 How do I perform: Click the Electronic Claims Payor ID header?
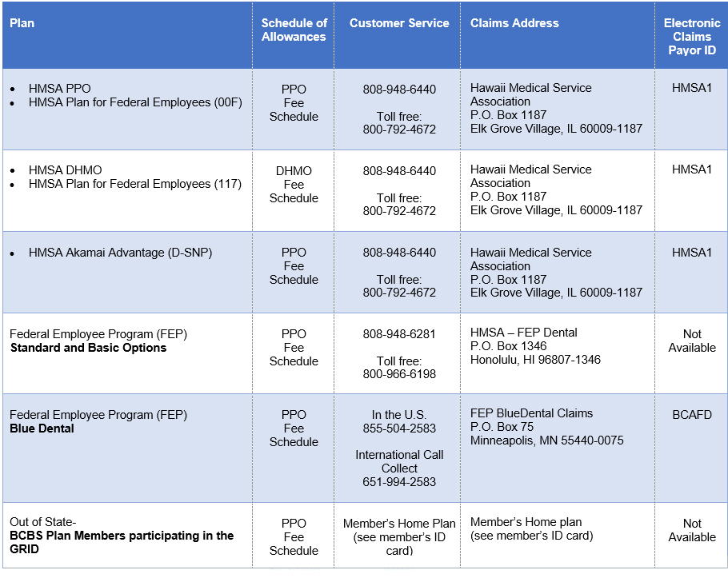(x=692, y=37)
